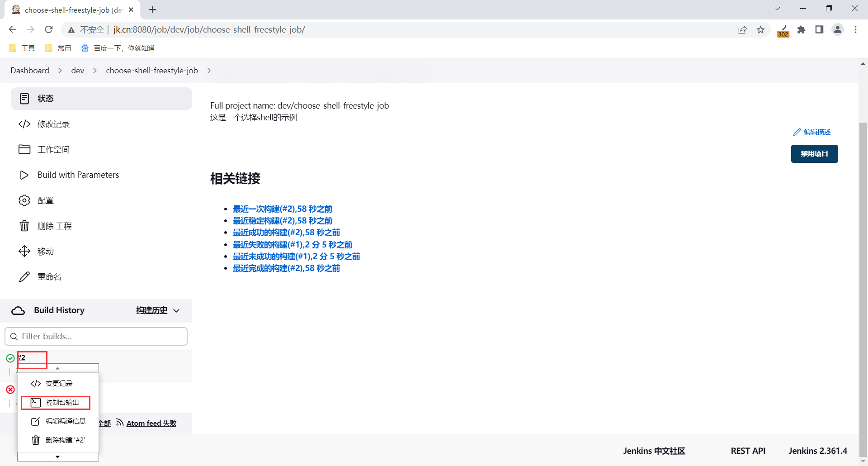Image resolution: width=868 pixels, height=466 pixels.
Task: Click the popup menu scroll-up arrow
Action: click(57, 368)
